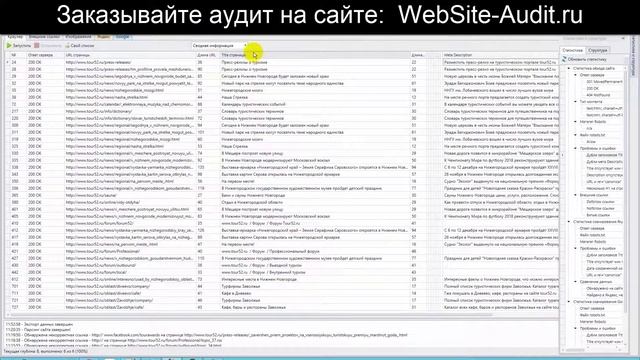Click the Свой список toolbar icon
640x360 pixels.
67,46
